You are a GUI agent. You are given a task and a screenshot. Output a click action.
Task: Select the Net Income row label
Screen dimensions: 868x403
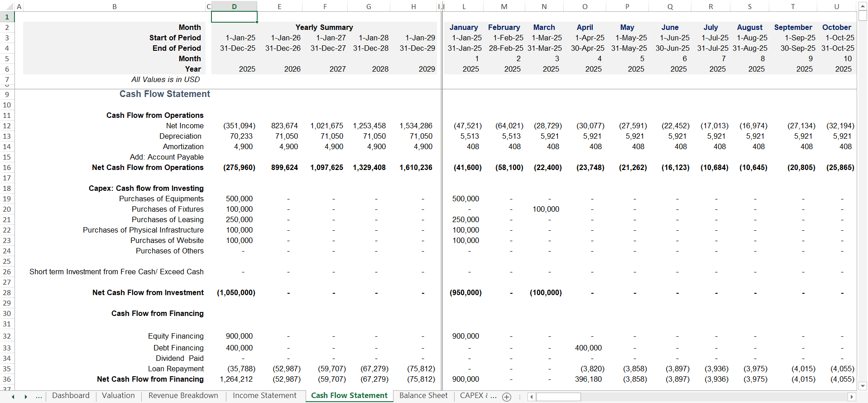pos(185,126)
